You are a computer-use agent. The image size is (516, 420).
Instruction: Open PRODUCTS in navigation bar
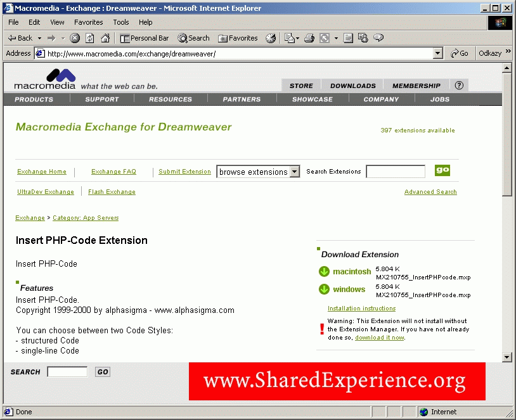point(34,99)
